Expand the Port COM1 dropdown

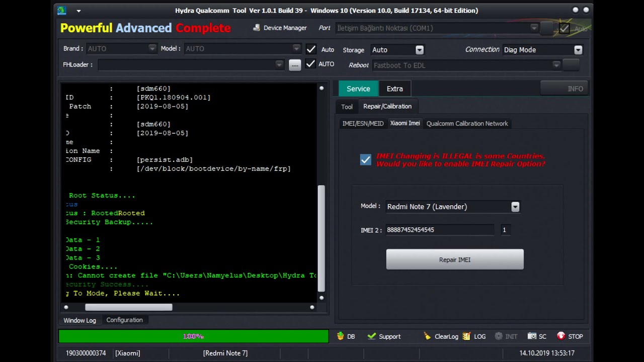[534, 28]
